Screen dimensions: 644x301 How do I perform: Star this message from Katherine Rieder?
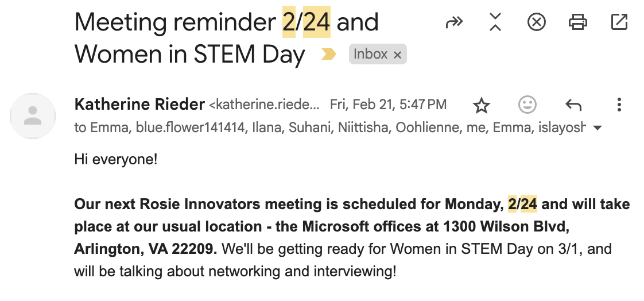(x=481, y=105)
